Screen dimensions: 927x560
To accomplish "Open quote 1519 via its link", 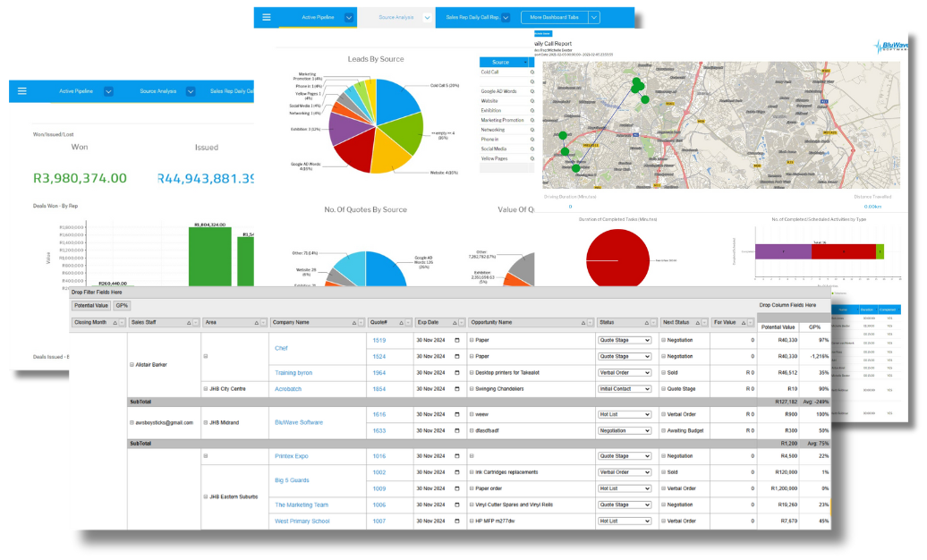I will (x=378, y=339).
